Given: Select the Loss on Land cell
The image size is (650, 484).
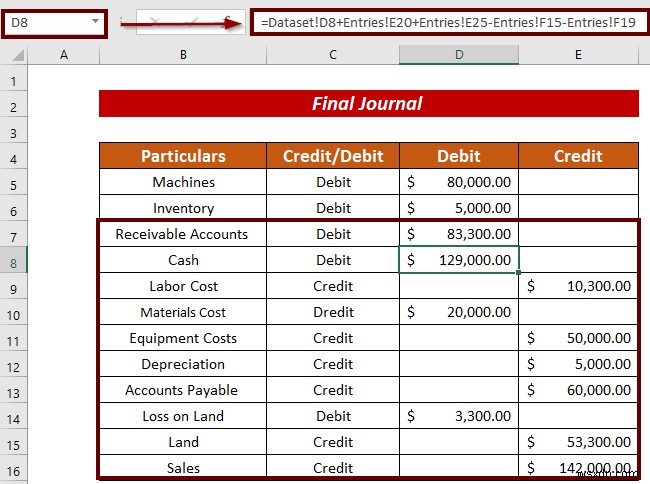Looking at the screenshot, I should coord(183,416).
